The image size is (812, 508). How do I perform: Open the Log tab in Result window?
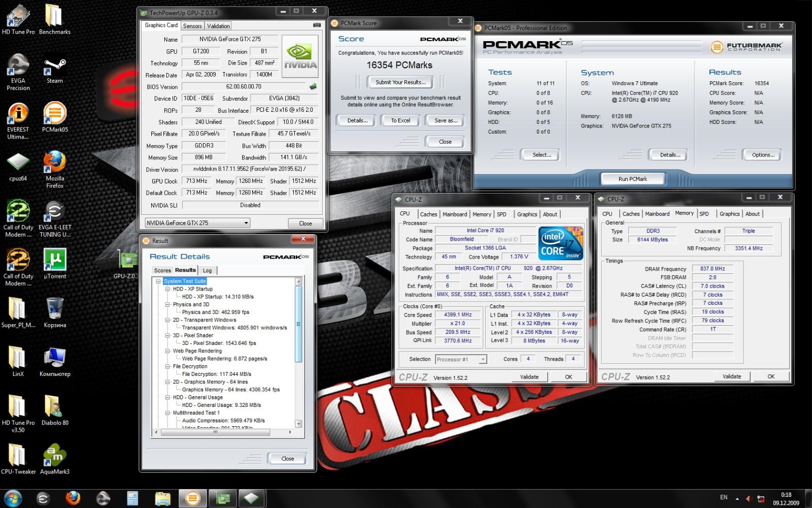coord(207,270)
